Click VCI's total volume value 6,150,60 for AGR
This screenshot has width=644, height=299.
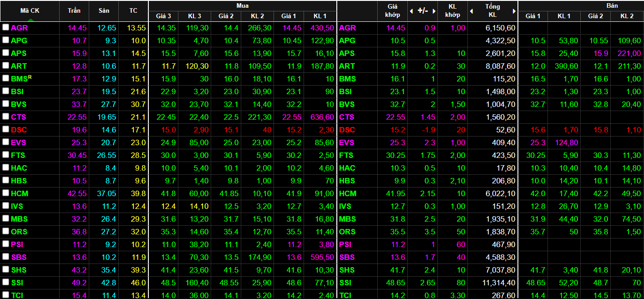click(498, 28)
